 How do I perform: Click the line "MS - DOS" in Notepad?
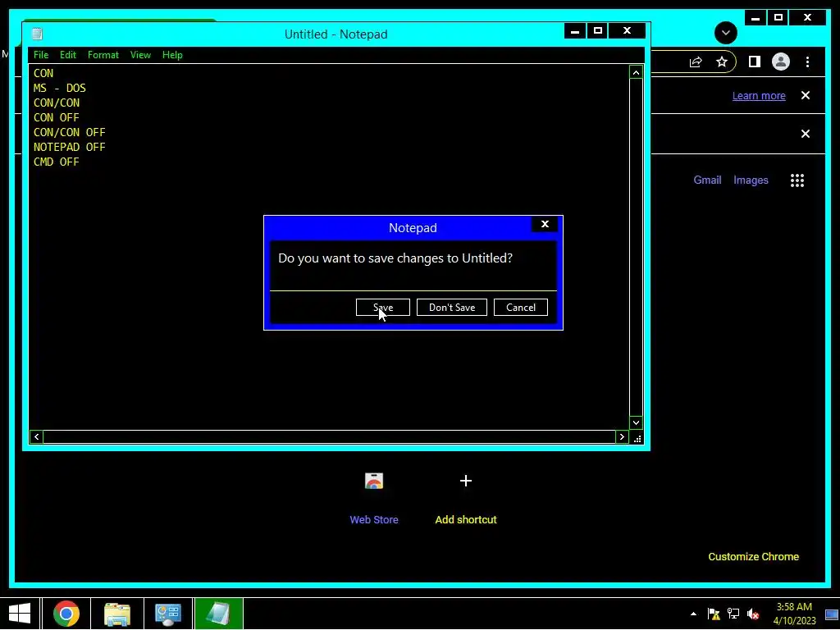click(x=59, y=88)
